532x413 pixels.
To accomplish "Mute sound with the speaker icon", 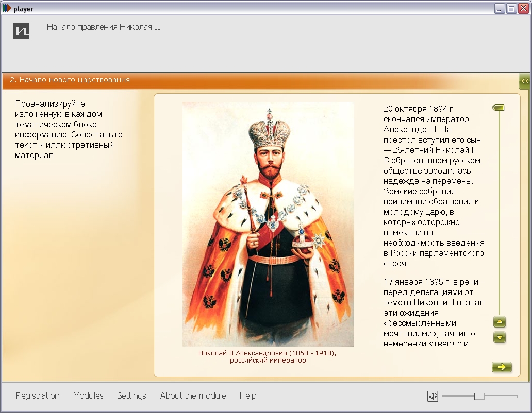I will [433, 395].
